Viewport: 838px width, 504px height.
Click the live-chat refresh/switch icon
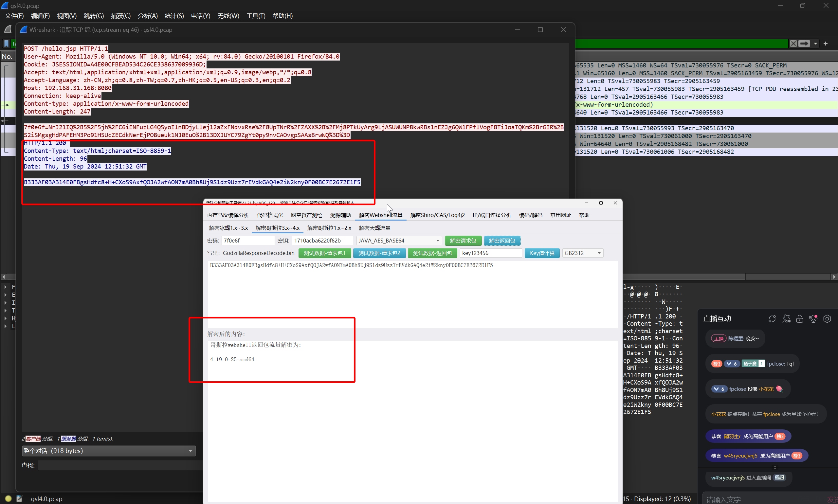tap(772, 318)
